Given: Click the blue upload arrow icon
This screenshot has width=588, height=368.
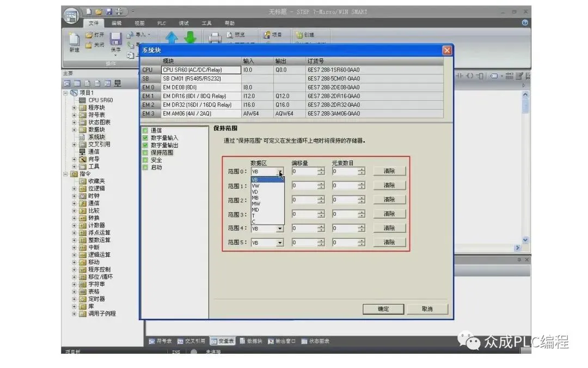Looking at the screenshot, I should [x=171, y=37].
